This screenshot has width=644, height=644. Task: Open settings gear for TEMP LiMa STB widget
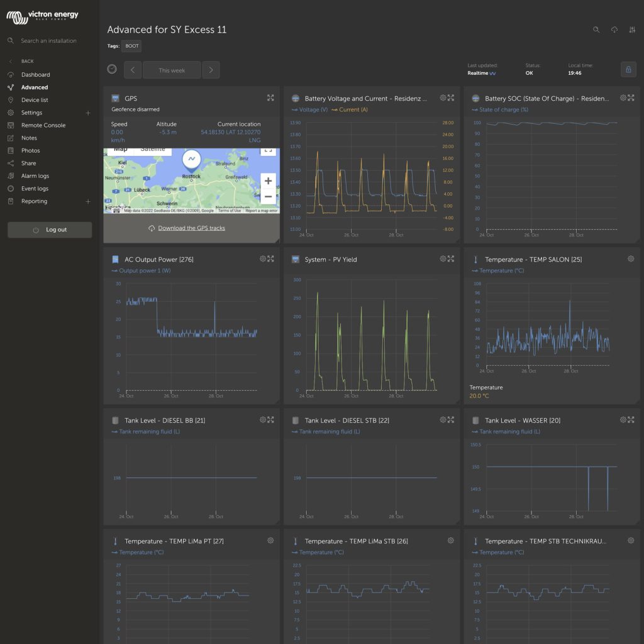coord(450,540)
